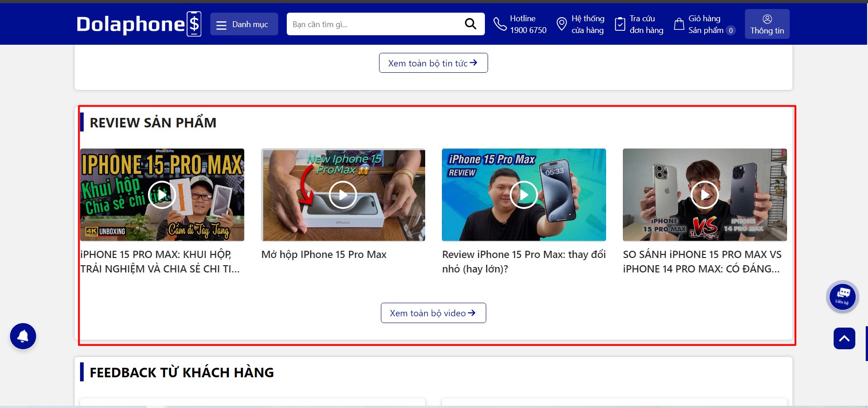The height and width of the screenshot is (408, 868).
Task: Play the iPhone 15 Pro Max Review video
Action: 524,195
